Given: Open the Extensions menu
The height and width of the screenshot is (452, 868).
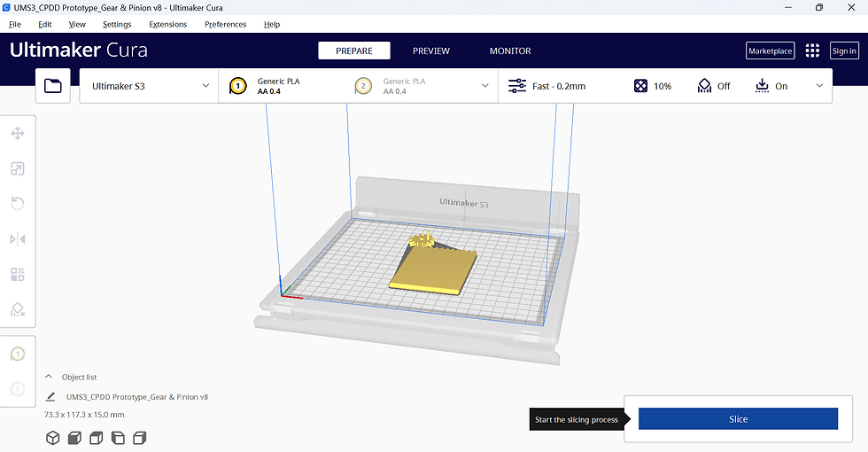Looking at the screenshot, I should [x=167, y=25].
